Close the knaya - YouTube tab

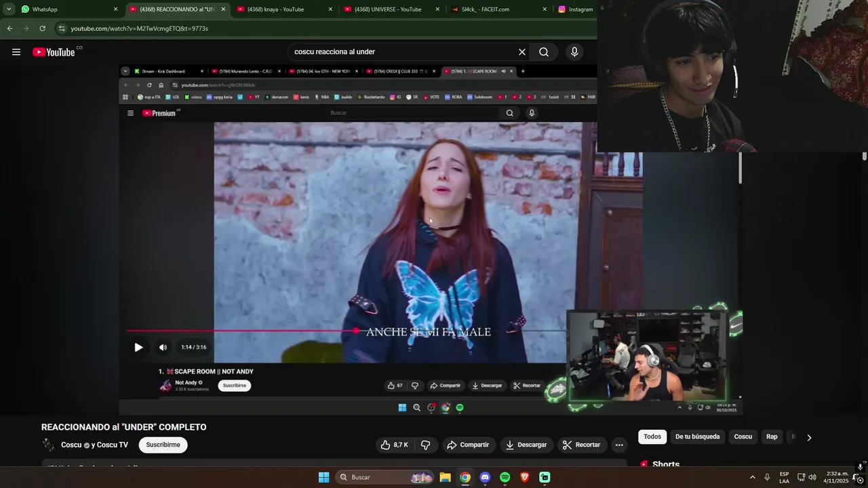tap(330, 9)
